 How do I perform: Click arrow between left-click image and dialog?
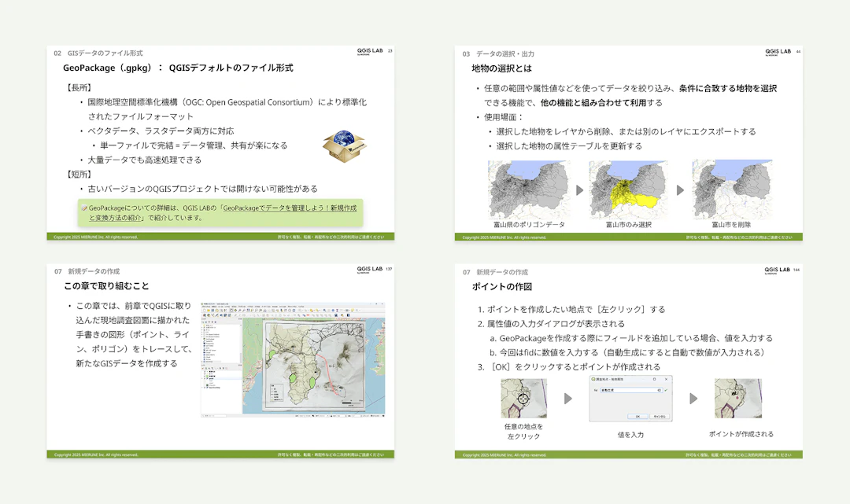point(568,399)
